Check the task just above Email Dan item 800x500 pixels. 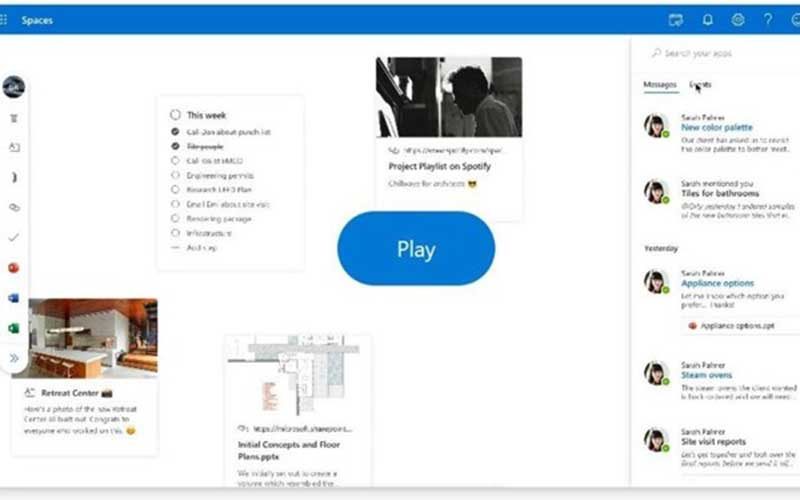[175, 189]
